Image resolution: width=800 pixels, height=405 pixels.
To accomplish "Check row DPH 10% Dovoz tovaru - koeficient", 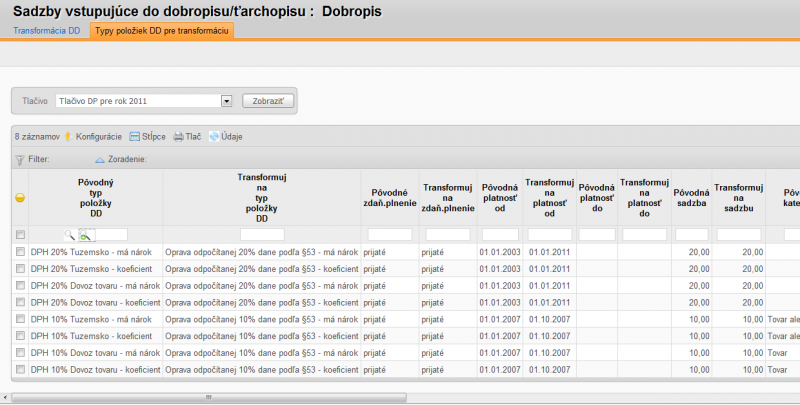I will pyautogui.click(x=20, y=369).
